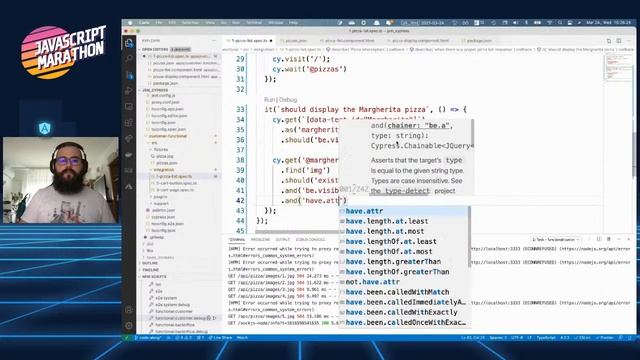640x360 pixels.
Task: Open the Help menu in the menu bar
Action: (x=293, y=23)
